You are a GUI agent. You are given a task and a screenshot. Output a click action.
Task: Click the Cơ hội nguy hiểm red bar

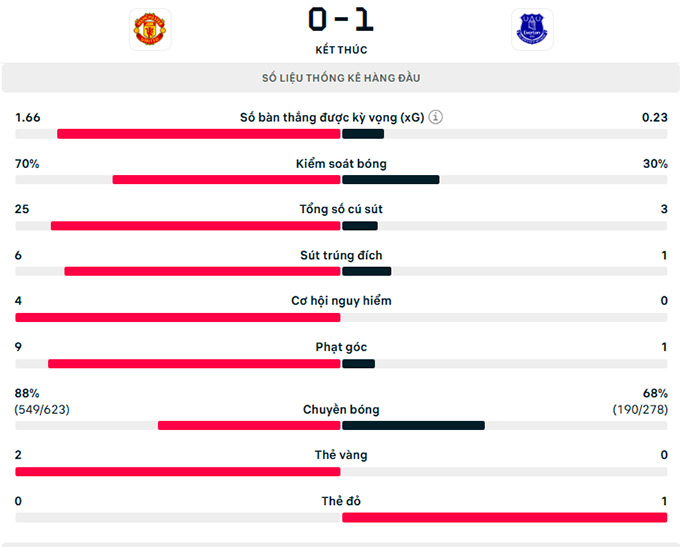pos(178,318)
